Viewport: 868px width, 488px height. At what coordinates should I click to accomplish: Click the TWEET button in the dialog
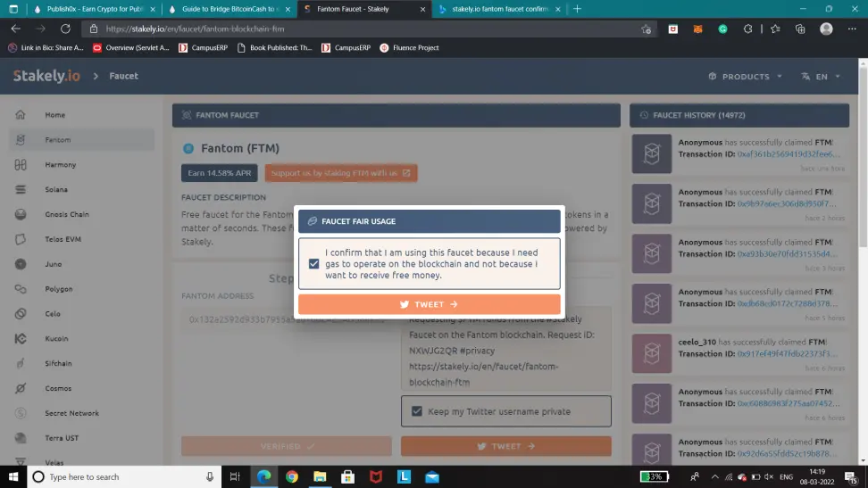(429, 304)
